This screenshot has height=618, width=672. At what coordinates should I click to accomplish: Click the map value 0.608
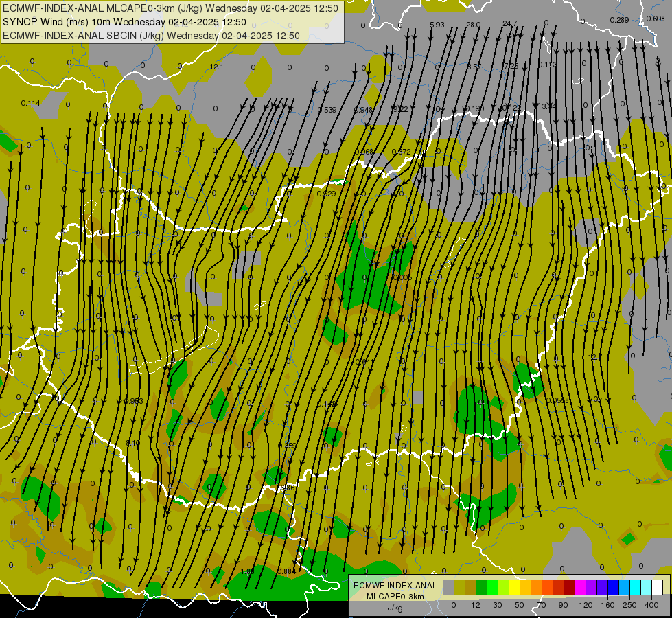[656, 19]
